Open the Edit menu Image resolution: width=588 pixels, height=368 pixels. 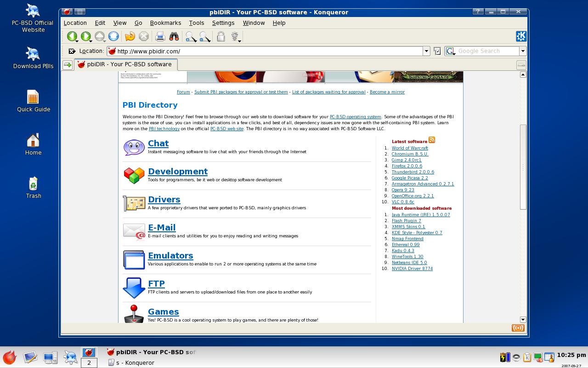[100, 23]
